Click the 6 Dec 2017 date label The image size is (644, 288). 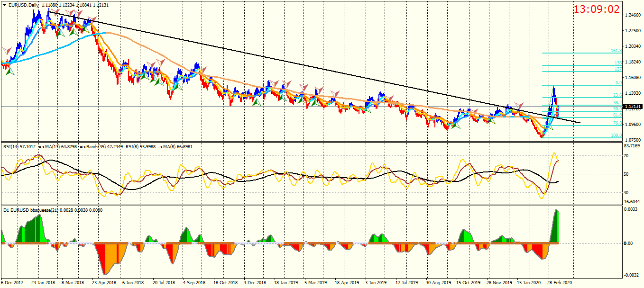coord(11,283)
